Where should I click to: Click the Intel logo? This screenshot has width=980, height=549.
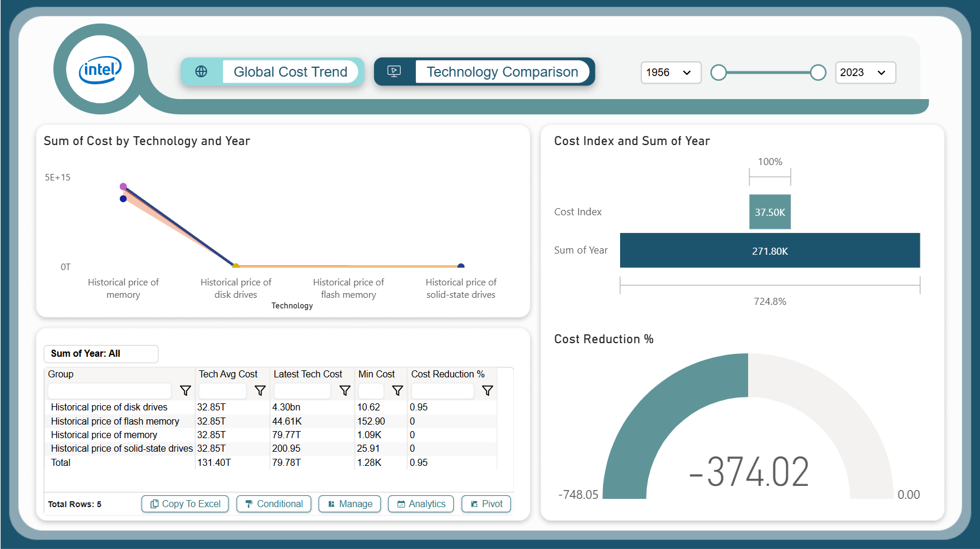click(x=100, y=70)
